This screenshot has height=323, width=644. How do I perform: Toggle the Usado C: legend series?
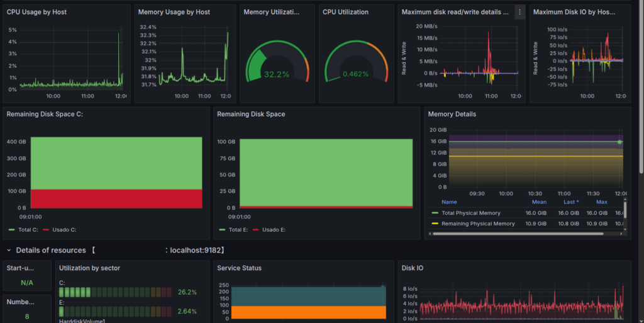(60, 230)
